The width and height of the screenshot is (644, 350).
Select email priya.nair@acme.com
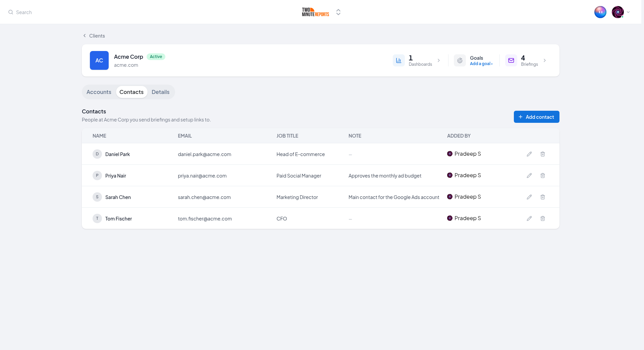pos(202,176)
